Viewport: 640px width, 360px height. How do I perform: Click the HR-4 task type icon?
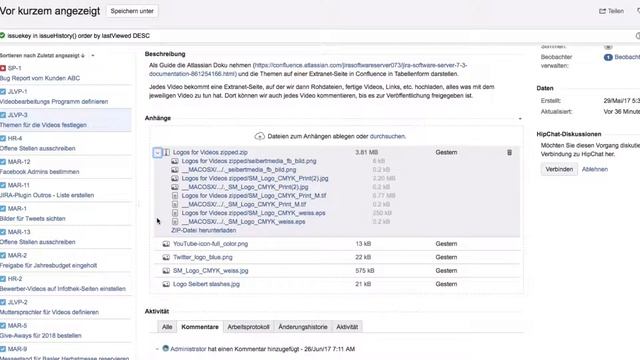pos(3,138)
